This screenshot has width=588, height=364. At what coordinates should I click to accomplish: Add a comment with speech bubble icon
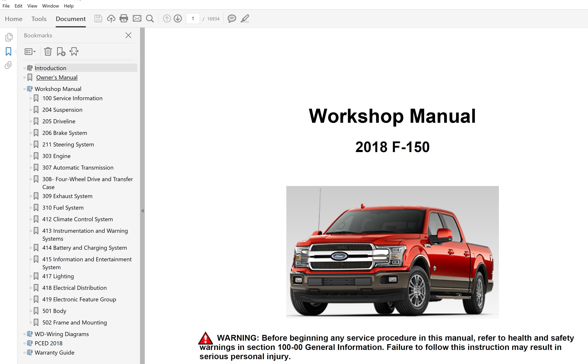(x=232, y=18)
